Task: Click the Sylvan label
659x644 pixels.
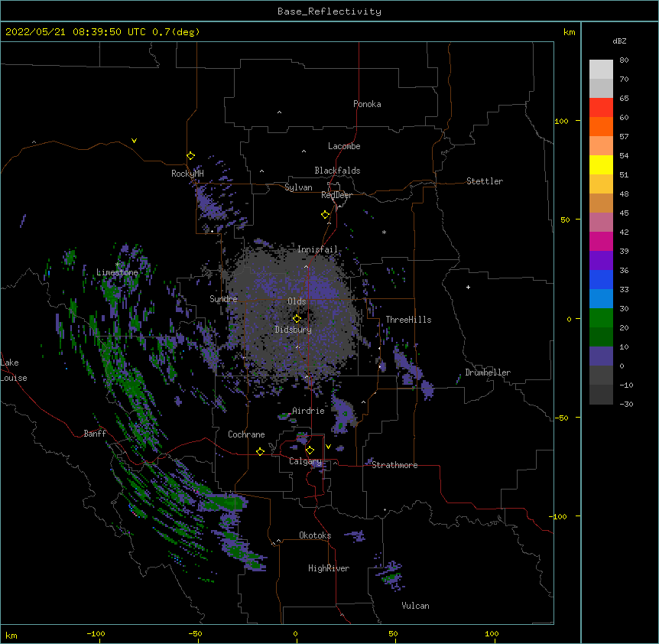Action: [x=298, y=187]
